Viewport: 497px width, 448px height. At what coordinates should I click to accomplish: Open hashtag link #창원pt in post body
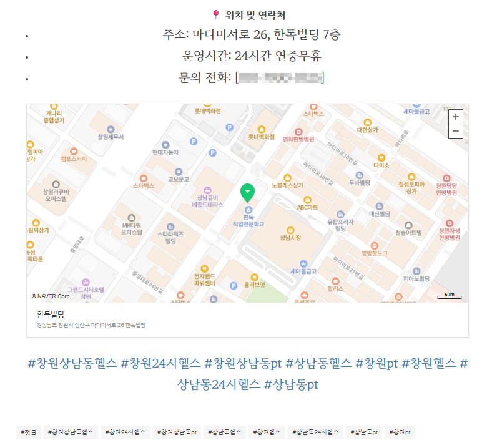tap(376, 363)
